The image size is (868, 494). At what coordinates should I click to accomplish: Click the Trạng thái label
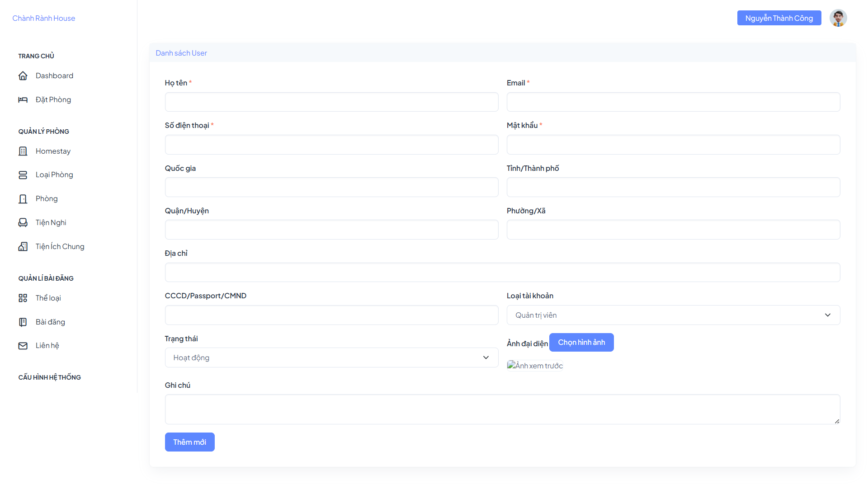coord(181,339)
